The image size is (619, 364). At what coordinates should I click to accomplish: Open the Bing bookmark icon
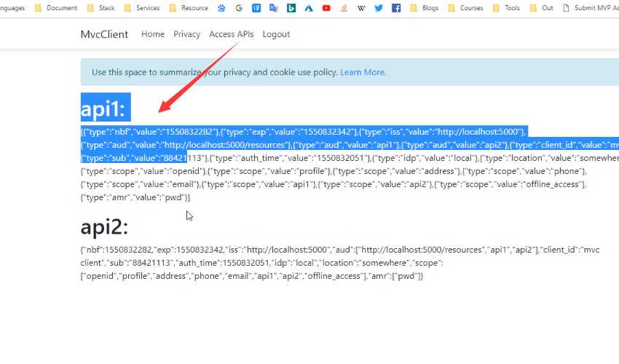[x=291, y=8]
